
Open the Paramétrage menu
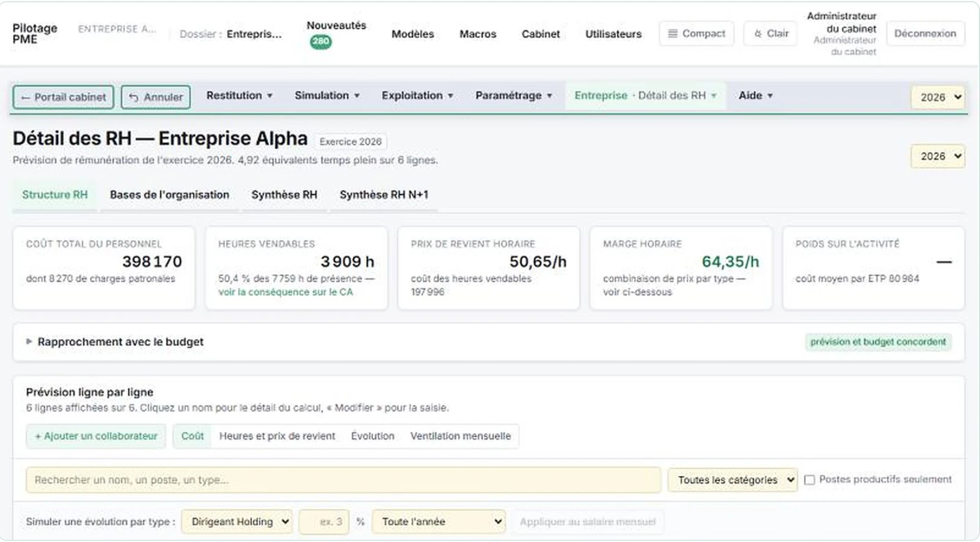(x=514, y=95)
